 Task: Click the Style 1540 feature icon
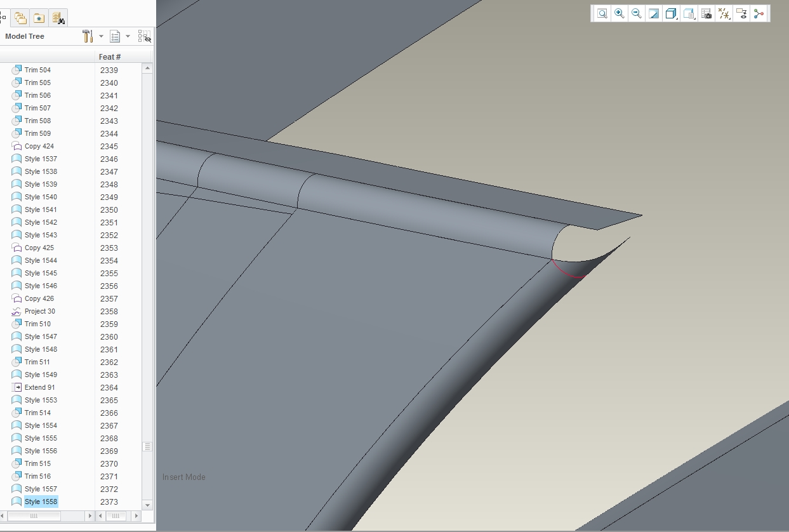[x=17, y=197]
